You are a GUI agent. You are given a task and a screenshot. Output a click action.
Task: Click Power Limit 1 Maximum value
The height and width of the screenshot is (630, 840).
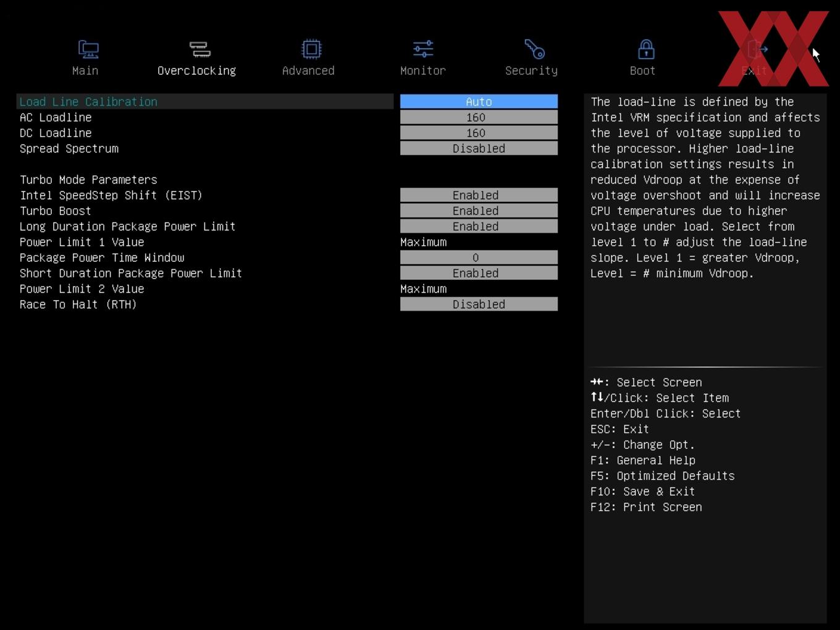[423, 242]
